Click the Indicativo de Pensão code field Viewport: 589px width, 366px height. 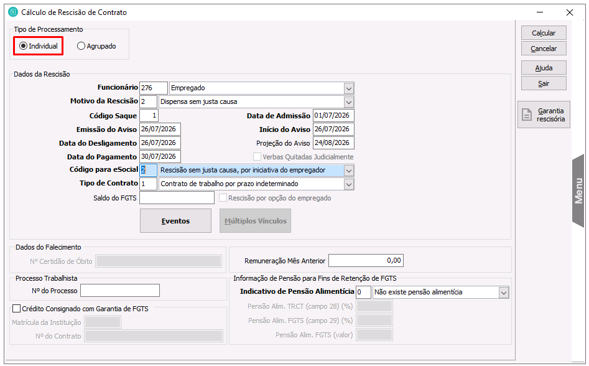tap(363, 292)
